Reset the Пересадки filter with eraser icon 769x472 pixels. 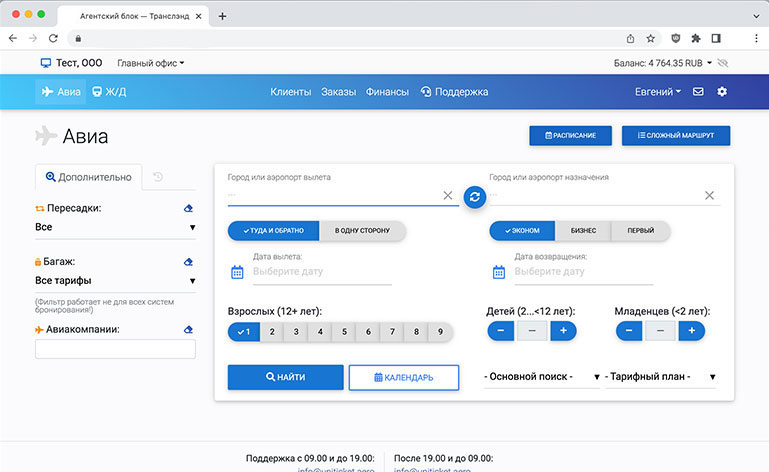[x=188, y=208]
